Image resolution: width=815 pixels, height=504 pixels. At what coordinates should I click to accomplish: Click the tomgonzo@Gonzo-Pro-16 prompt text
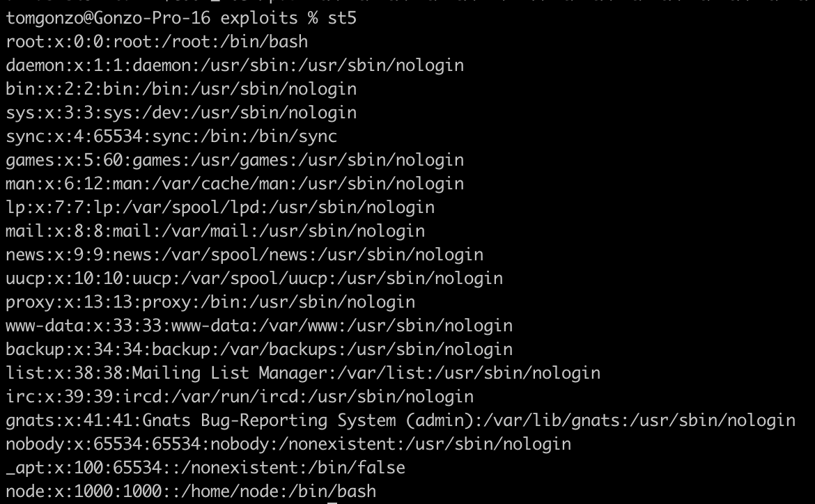tap(108, 18)
